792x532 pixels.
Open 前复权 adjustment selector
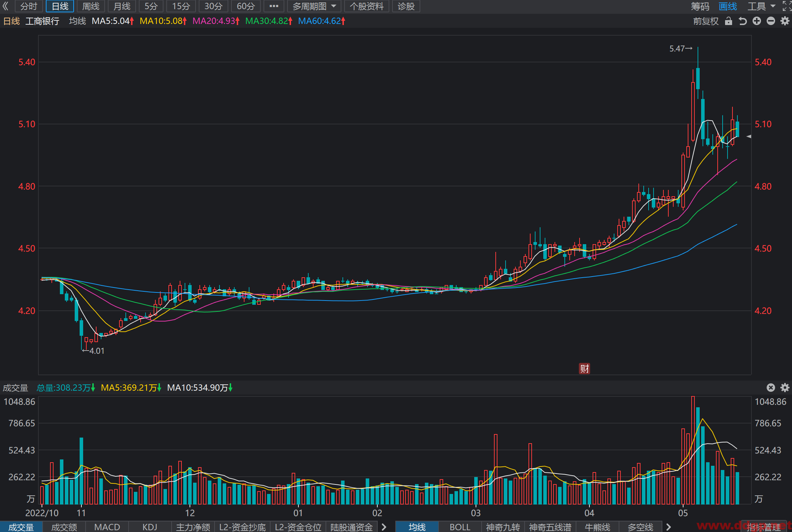pos(706,21)
